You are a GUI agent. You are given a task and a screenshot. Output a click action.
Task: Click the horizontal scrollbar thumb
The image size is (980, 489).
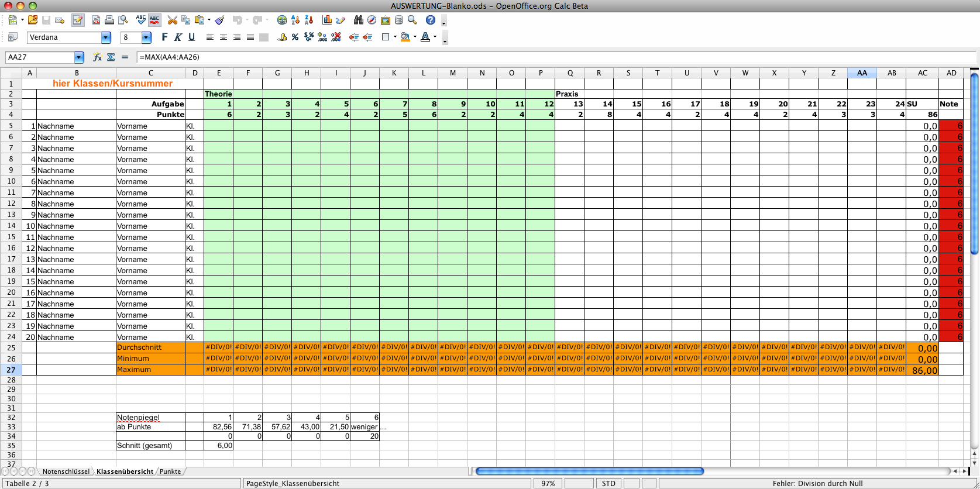pyautogui.click(x=589, y=471)
